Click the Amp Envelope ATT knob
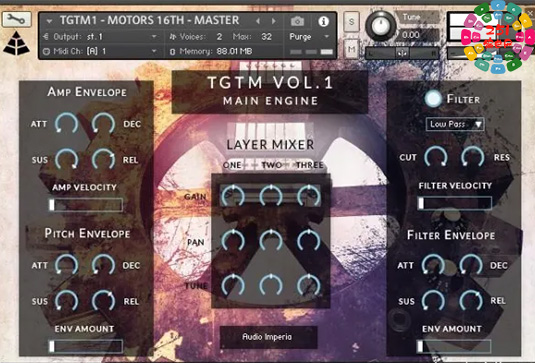The height and width of the screenshot is (363, 535). click(x=67, y=123)
